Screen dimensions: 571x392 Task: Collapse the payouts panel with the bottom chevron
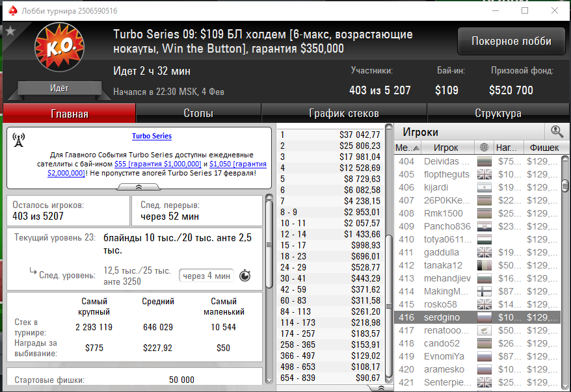click(x=381, y=387)
